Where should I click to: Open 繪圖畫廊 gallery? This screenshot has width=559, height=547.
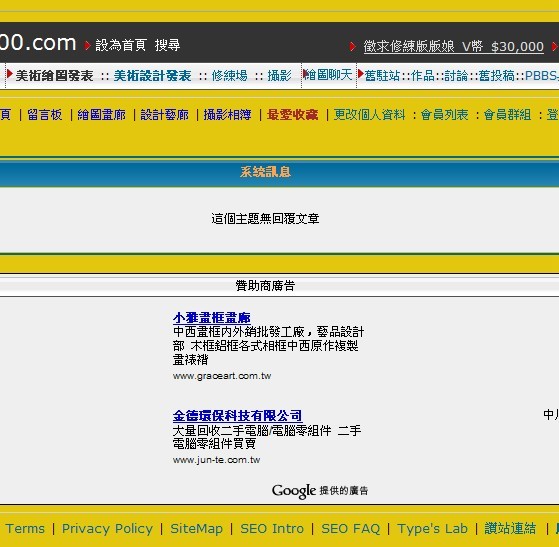[102, 115]
